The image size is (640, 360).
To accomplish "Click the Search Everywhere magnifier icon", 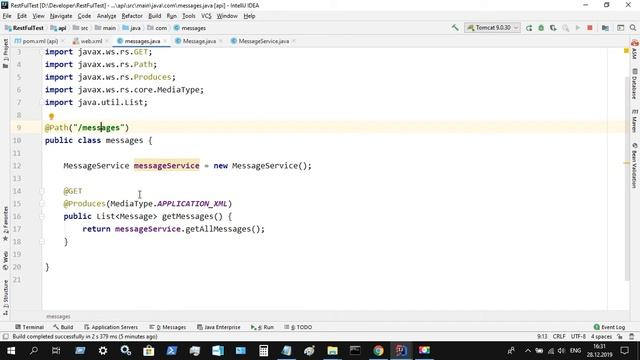I will coord(633,28).
